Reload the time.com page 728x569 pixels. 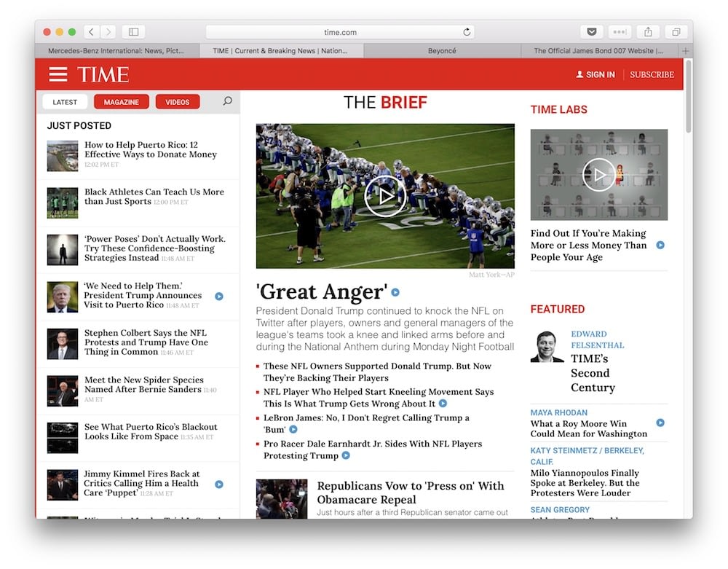[x=467, y=31]
